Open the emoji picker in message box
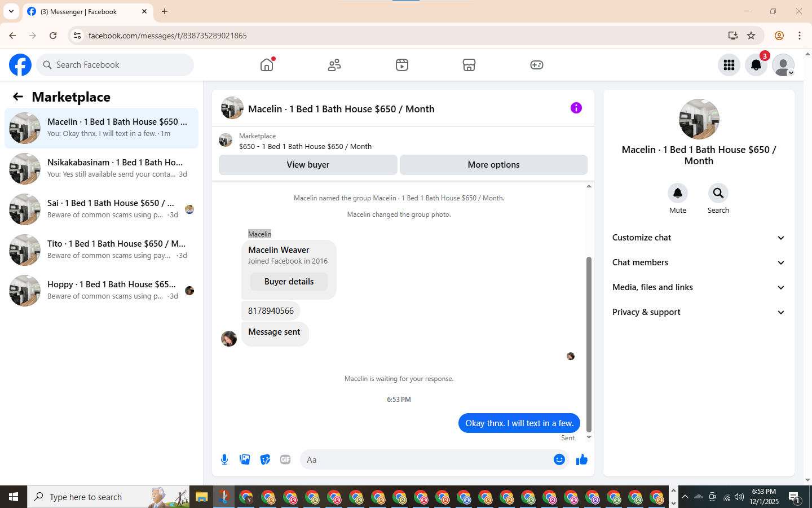The image size is (812, 508). click(559, 459)
